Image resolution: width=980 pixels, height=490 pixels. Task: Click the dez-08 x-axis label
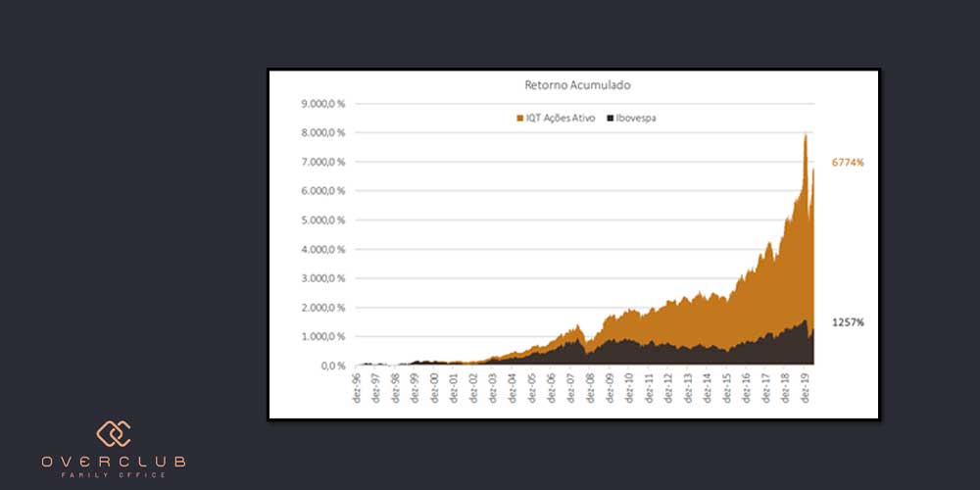[590, 387]
